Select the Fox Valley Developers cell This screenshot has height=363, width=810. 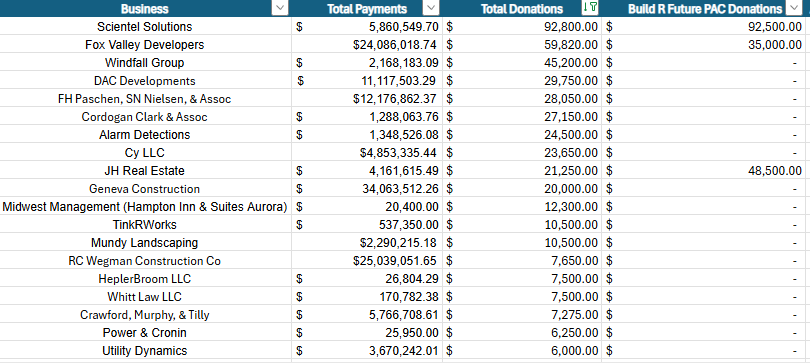pos(145,45)
